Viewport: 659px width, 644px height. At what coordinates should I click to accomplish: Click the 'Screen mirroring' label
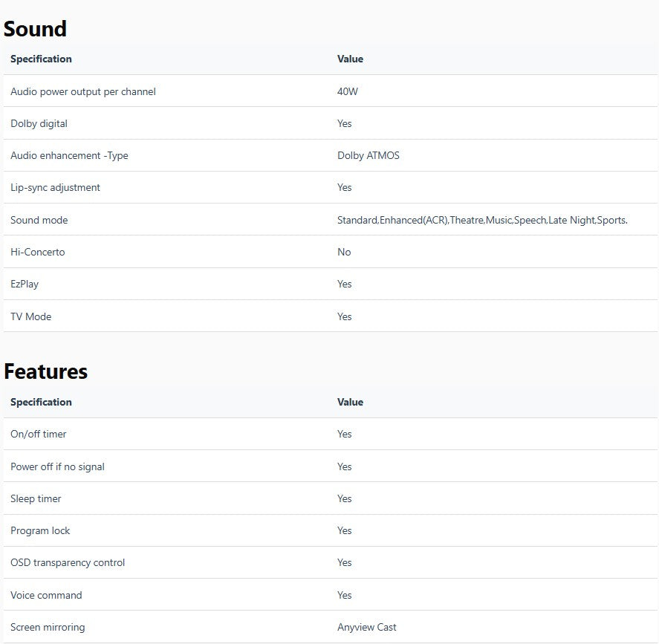pos(48,627)
